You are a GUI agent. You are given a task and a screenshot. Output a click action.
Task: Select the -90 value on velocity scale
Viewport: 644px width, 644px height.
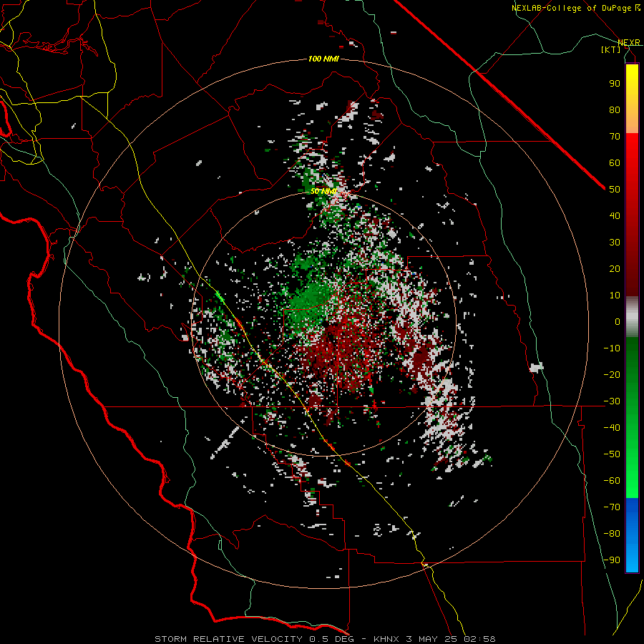[612, 560]
